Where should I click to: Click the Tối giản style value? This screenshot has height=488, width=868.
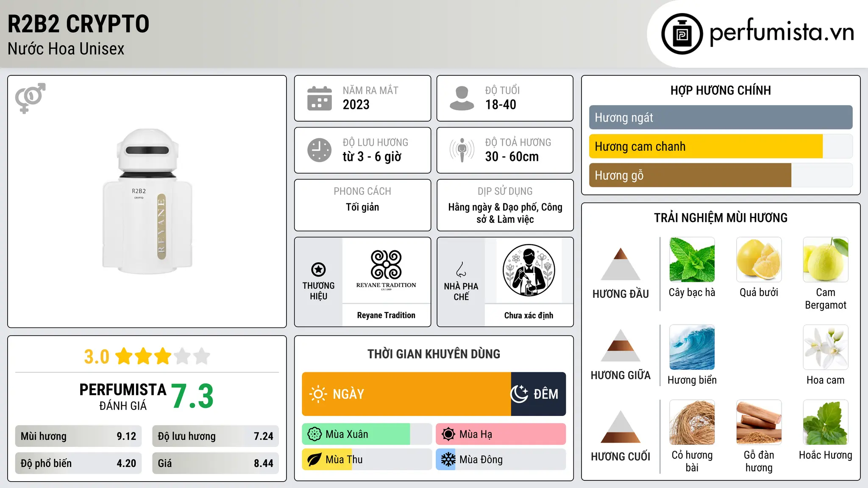point(362,207)
